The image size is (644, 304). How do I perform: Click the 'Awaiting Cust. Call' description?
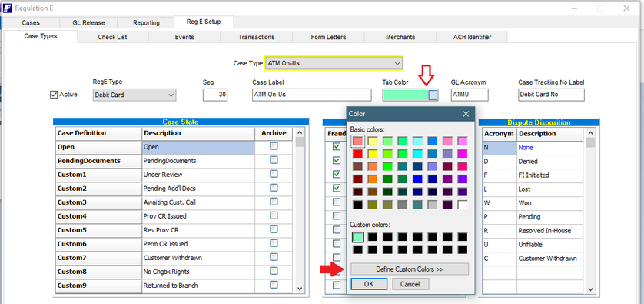point(198,202)
